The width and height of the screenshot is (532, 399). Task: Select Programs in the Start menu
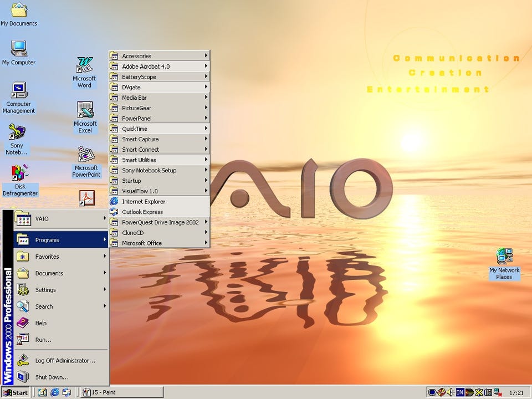pyautogui.click(x=61, y=240)
